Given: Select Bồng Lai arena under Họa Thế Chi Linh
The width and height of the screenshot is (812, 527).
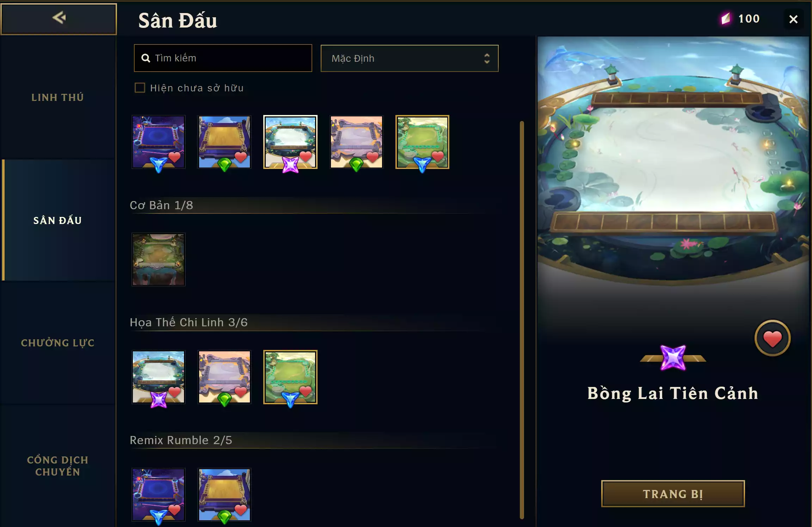Looking at the screenshot, I should [159, 377].
